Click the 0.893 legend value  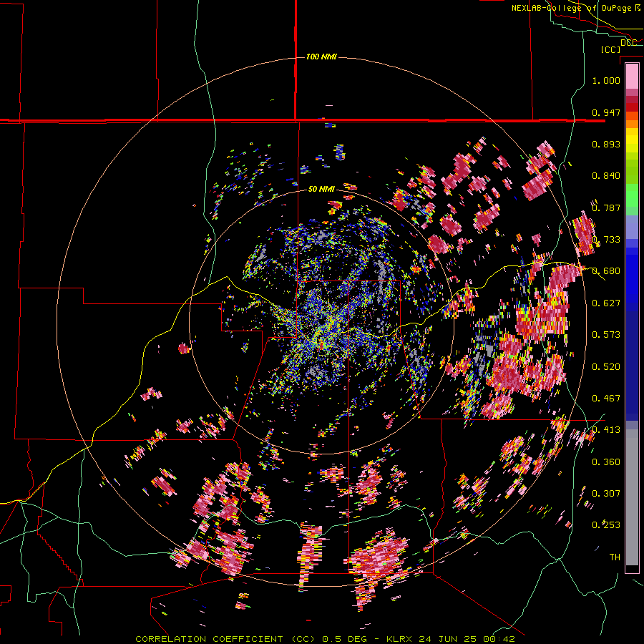pos(606,144)
